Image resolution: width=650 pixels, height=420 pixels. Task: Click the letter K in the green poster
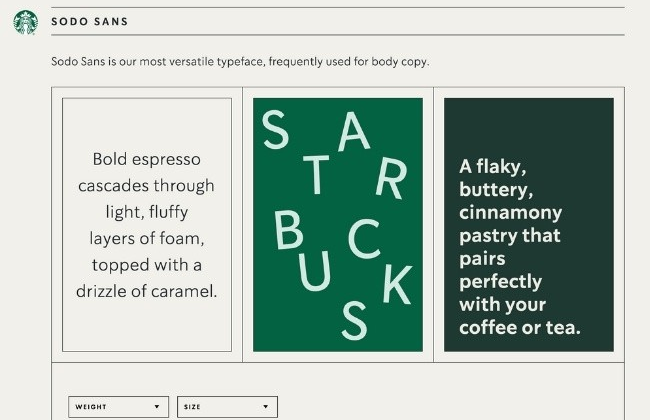[x=397, y=285]
